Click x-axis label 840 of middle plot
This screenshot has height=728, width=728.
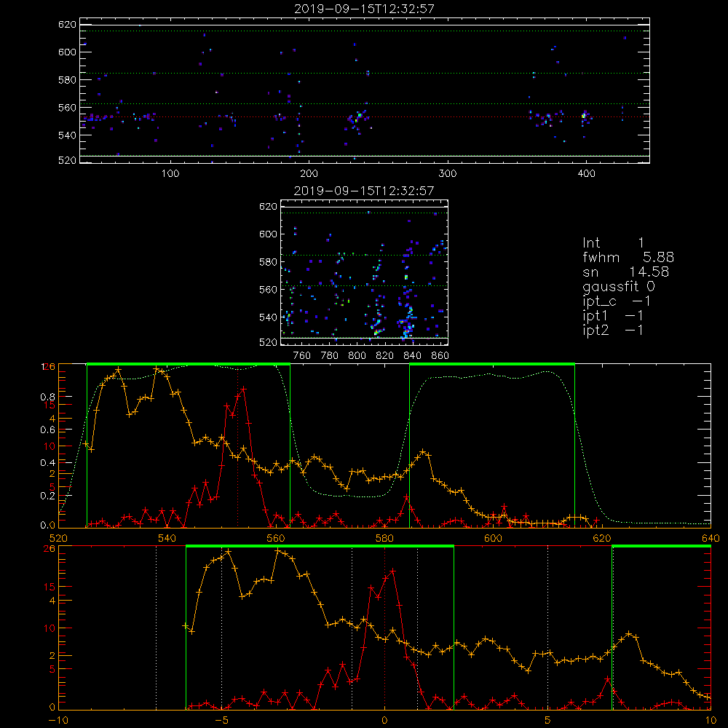(412, 356)
